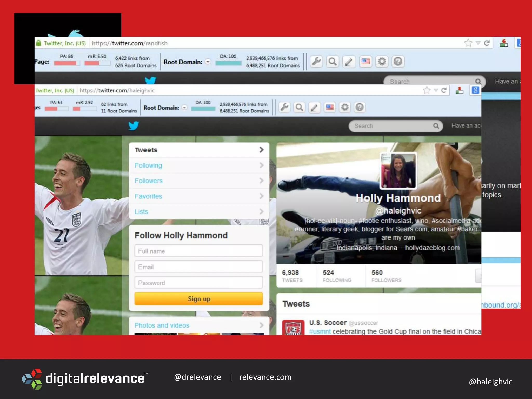Click the download indicator icon in haleighvic window
The height and width of the screenshot is (399, 532).
[459, 90]
